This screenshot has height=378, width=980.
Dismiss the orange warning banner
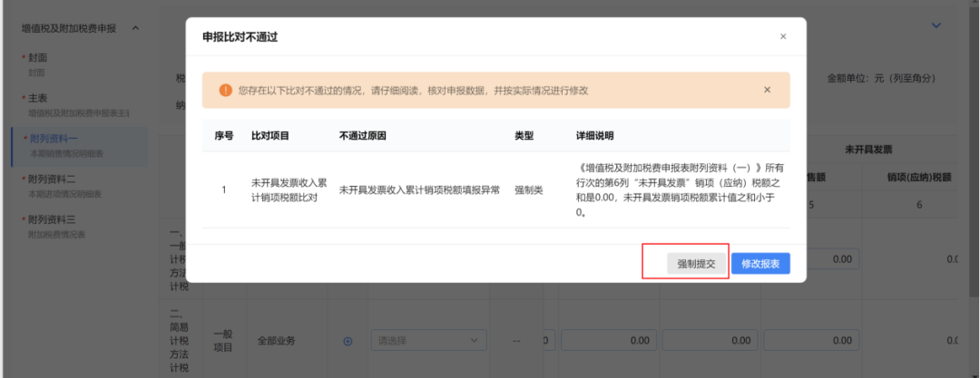tap(768, 90)
